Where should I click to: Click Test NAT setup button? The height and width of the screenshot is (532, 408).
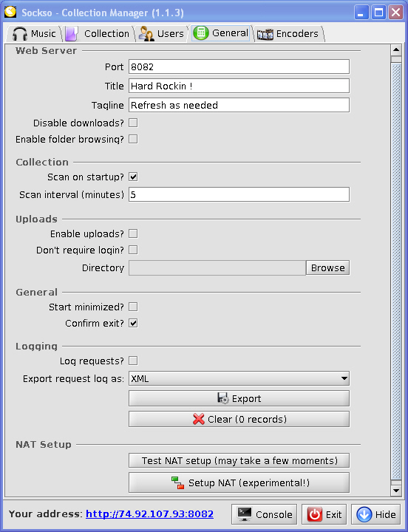239,460
